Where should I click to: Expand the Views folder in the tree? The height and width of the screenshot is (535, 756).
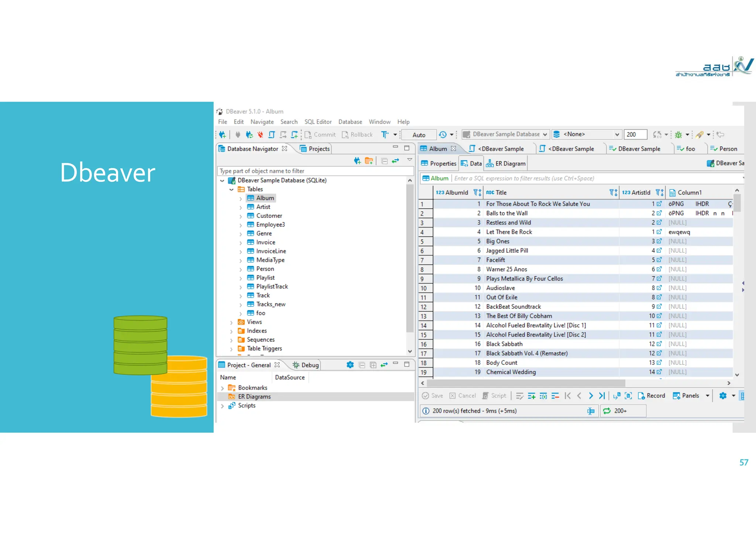(231, 322)
